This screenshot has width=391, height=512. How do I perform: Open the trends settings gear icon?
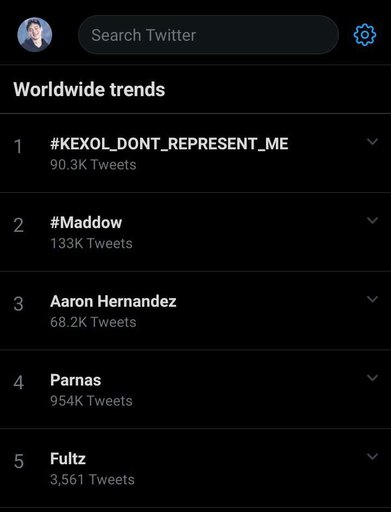[365, 35]
